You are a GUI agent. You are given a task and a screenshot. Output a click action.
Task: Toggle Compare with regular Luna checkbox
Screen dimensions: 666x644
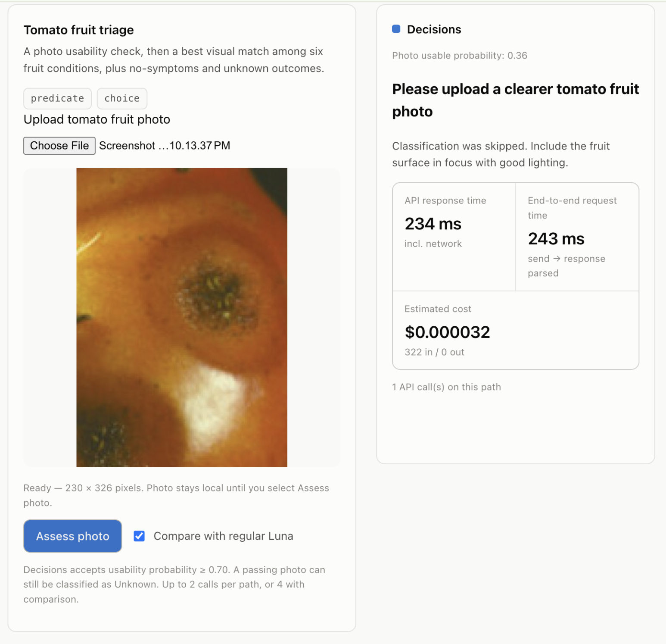[x=139, y=536]
